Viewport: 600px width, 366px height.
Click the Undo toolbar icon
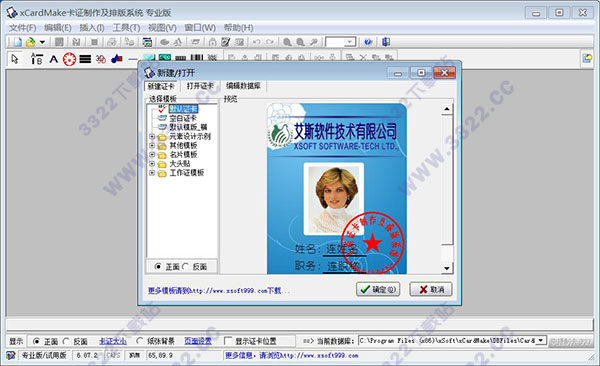257,42
